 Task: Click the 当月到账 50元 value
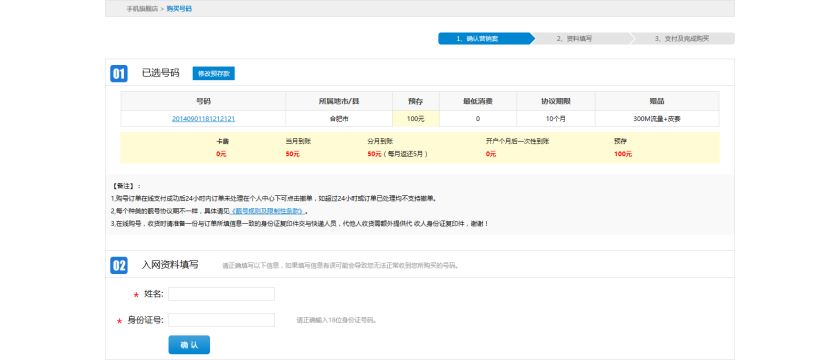[292, 154]
